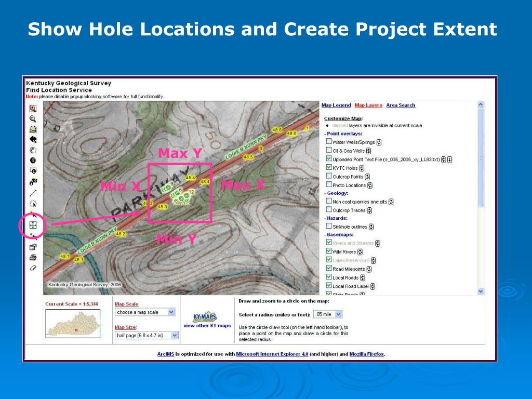Click the 'Point overlays:' section heading
The image size is (532, 399).
[344, 134]
